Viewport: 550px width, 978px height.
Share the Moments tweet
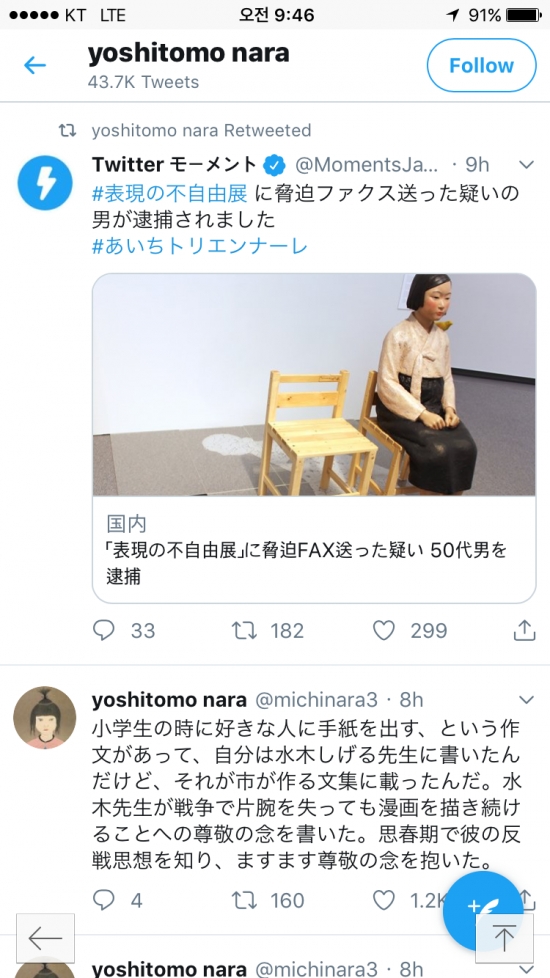524,631
